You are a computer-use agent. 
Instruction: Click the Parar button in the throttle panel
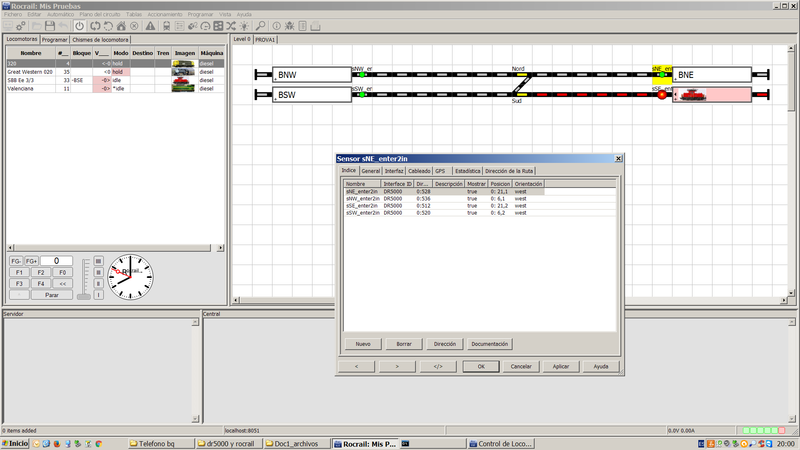[x=52, y=295]
